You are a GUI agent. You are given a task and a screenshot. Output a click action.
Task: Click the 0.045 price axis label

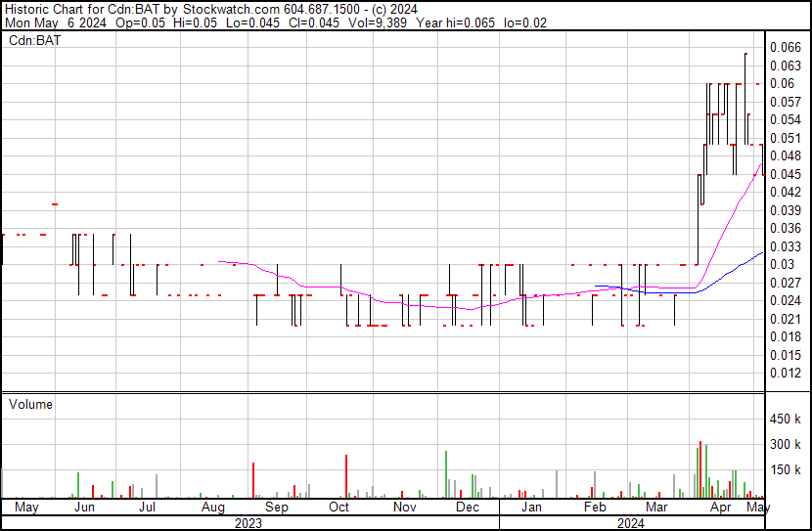pos(786,174)
